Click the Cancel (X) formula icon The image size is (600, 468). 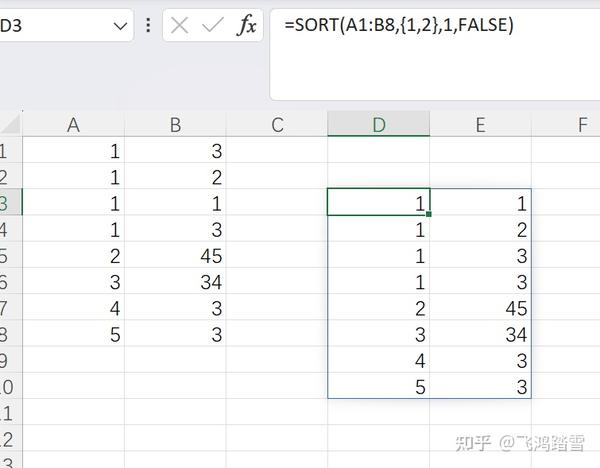[x=180, y=26]
